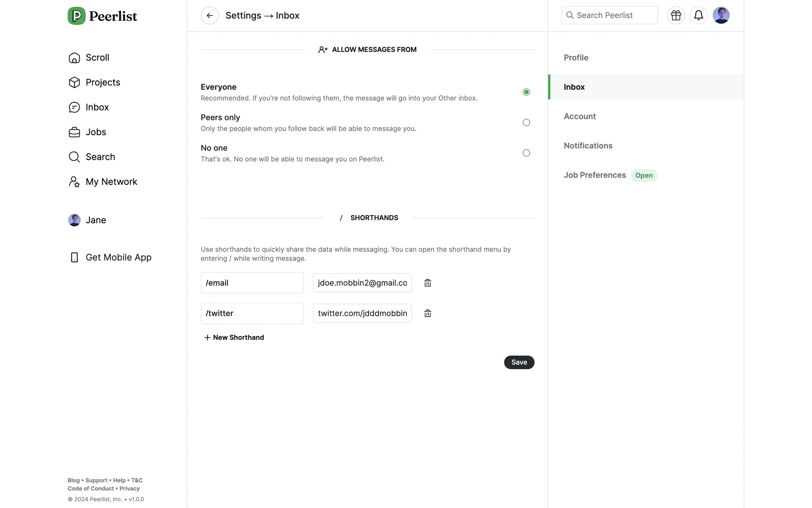Select the Everyone radio option
Image resolution: width=812 pixels, height=508 pixels.
(526, 92)
